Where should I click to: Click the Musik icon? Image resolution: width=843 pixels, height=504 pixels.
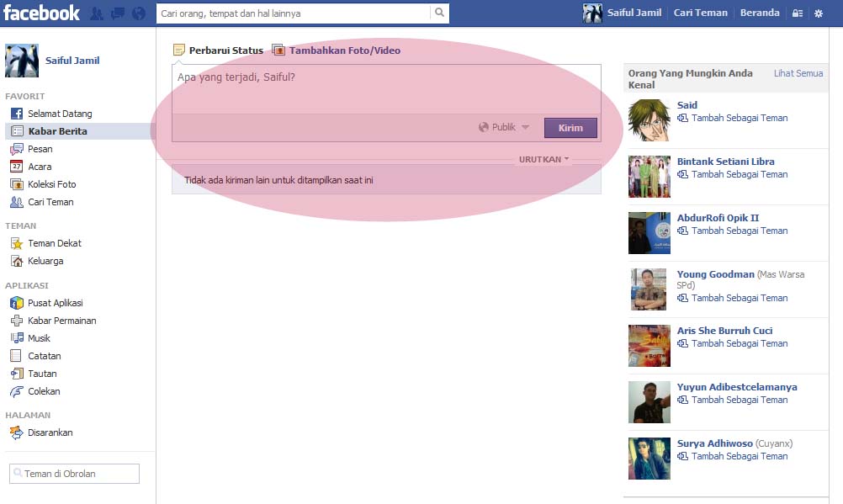17,338
